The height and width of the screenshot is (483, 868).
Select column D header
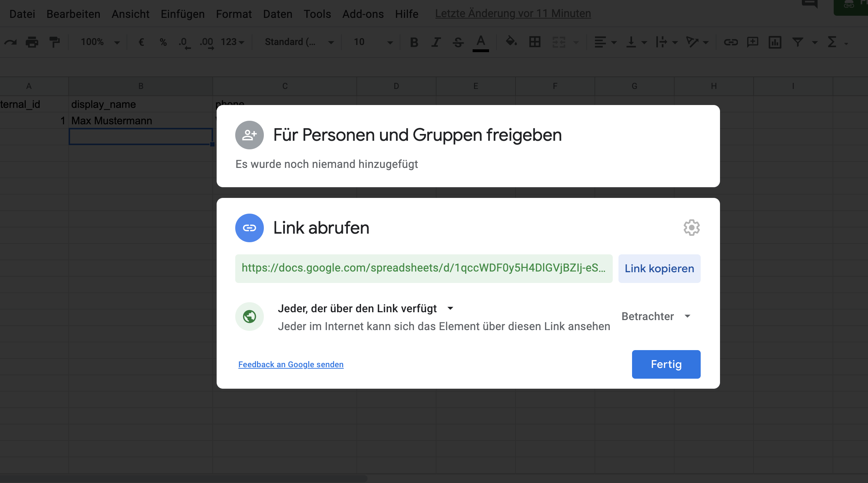(x=396, y=86)
